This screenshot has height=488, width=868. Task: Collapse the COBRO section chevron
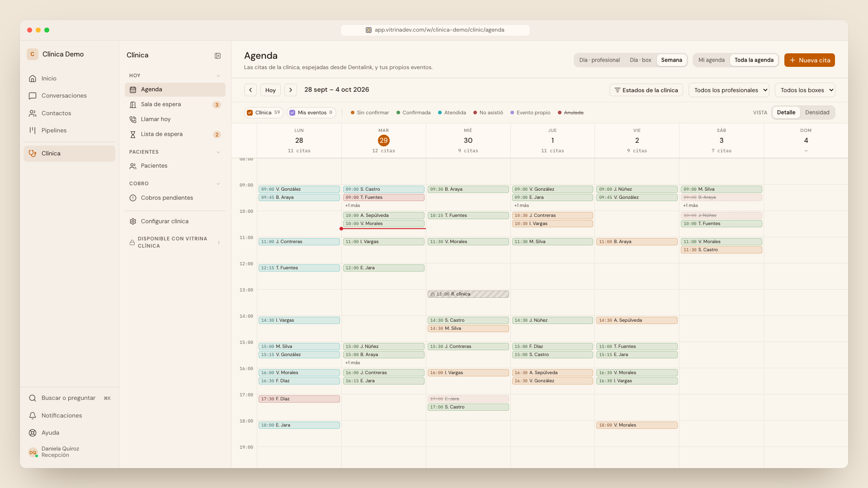tap(218, 184)
